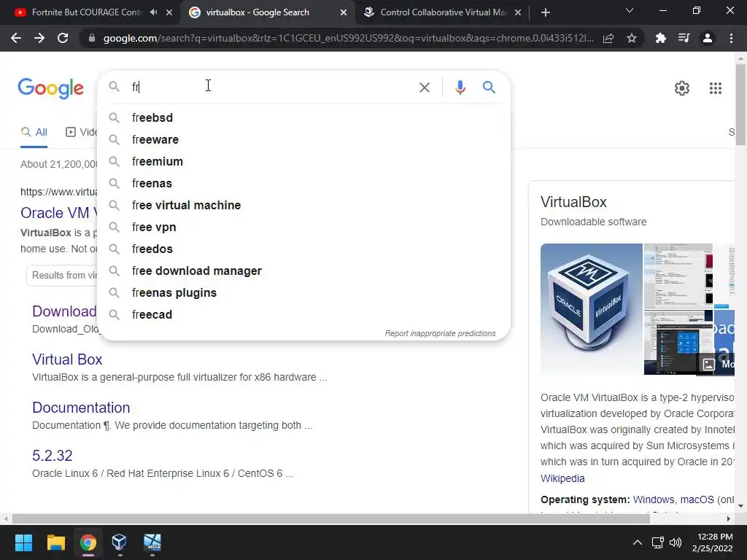747x560 pixels.
Task: Click the address bar URL
Action: pos(348,38)
